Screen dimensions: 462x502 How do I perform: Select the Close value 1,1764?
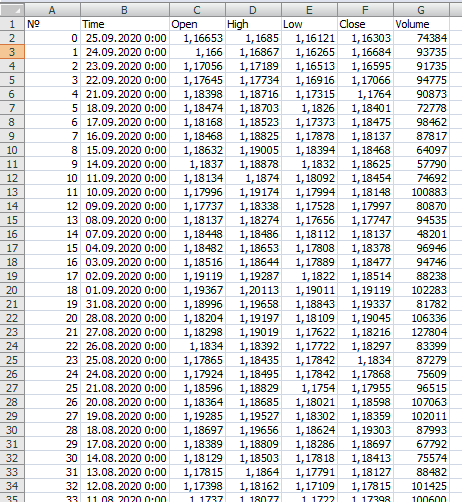click(365, 94)
